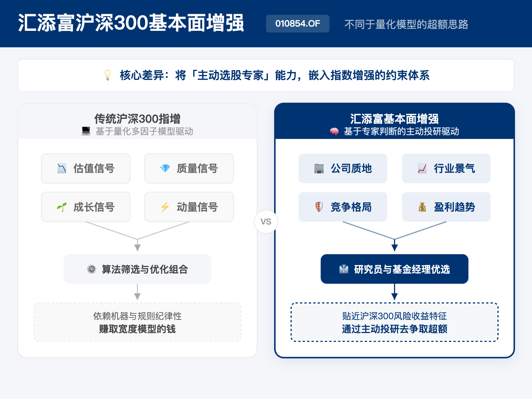Viewport: 532px width, 399px height.
Task: Click the office building icon in 公司质地
Action: [319, 168]
